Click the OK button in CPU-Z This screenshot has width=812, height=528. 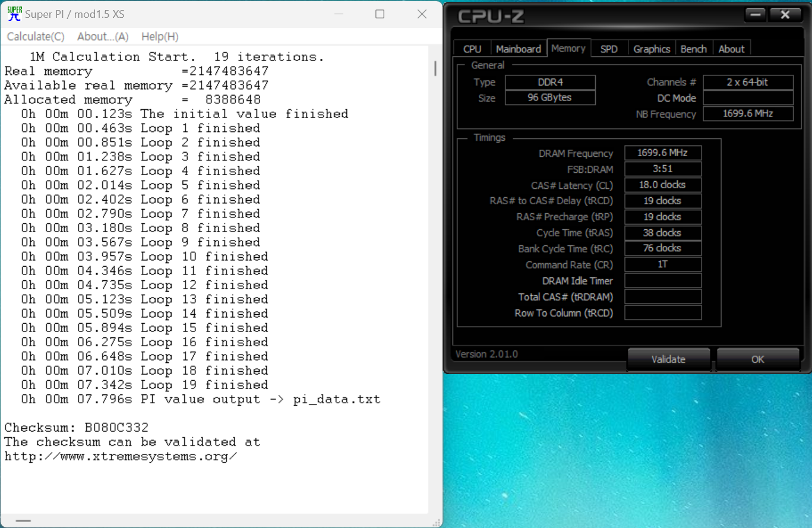[757, 359]
